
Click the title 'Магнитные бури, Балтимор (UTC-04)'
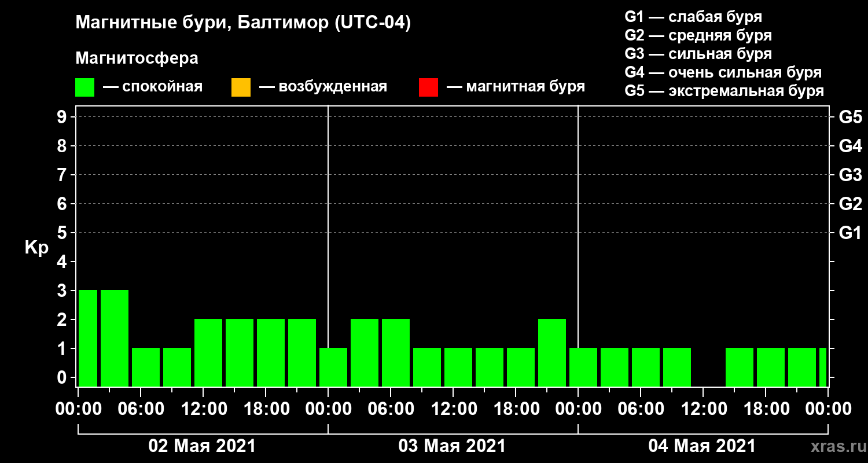(x=243, y=23)
